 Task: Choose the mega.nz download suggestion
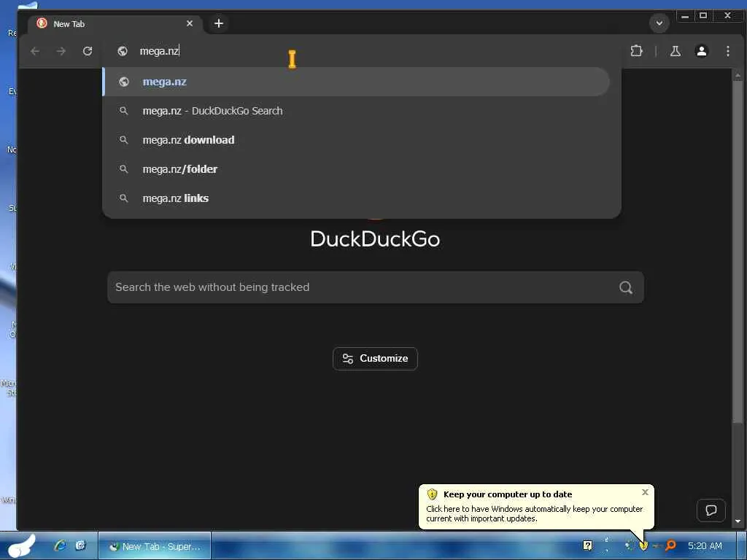tap(356, 140)
